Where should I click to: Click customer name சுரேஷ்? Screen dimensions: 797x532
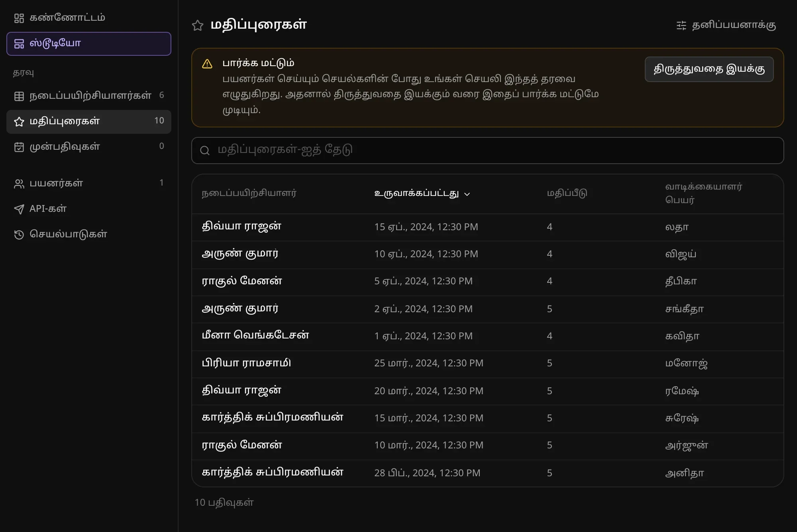click(682, 418)
